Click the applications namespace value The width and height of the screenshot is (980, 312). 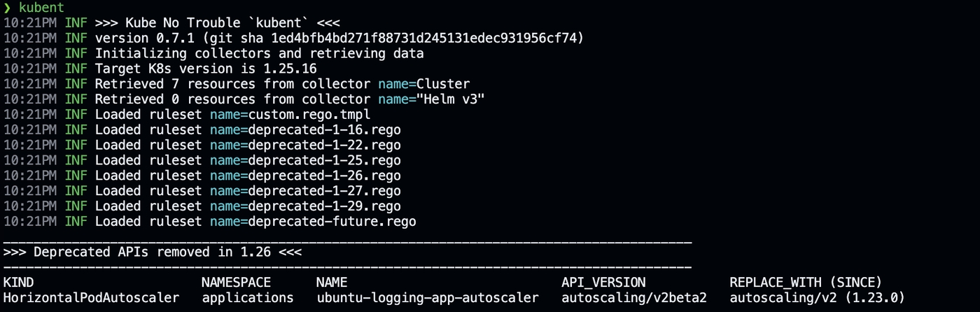[248, 298]
